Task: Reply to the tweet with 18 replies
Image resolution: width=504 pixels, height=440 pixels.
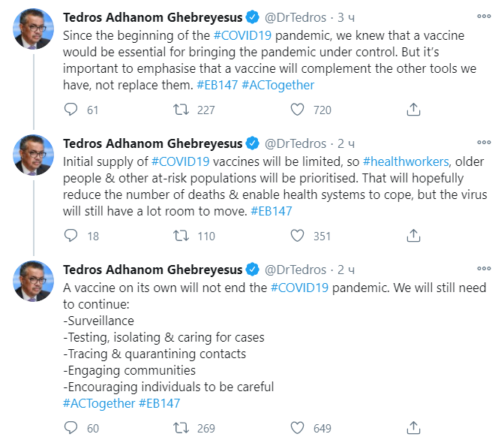Action: pyautogui.click(x=71, y=236)
